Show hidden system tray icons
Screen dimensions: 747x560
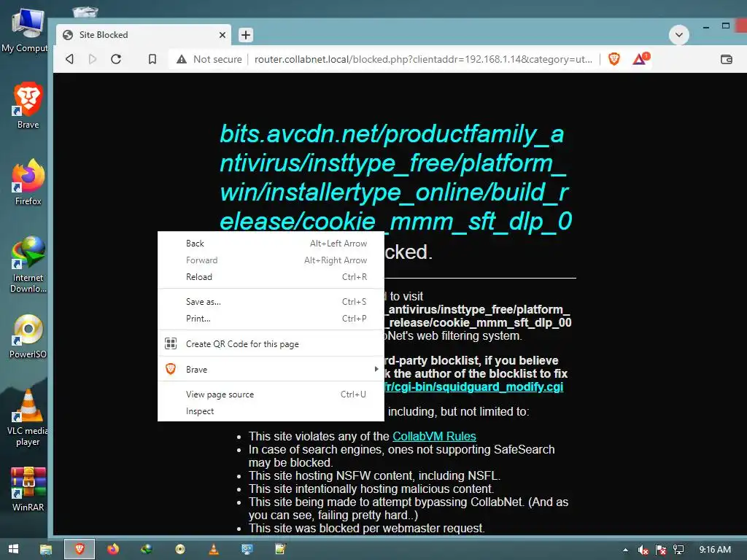[x=625, y=550]
